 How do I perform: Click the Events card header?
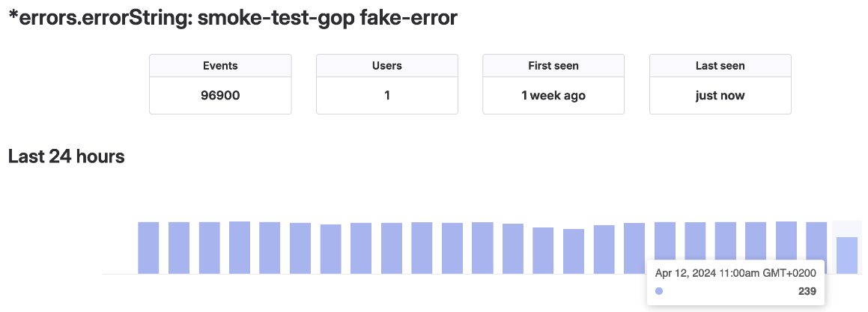point(220,66)
